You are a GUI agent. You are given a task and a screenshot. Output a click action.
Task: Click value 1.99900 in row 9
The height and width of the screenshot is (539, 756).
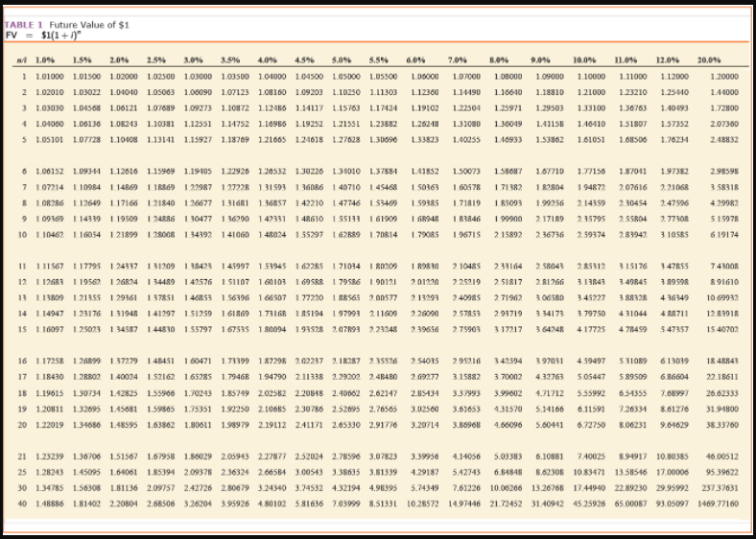508,219
